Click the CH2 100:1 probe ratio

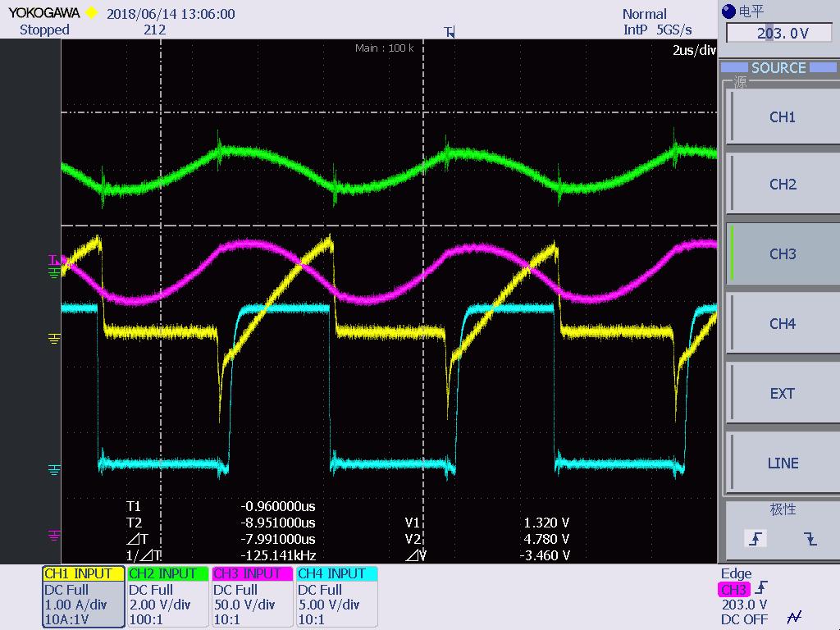[x=146, y=620]
